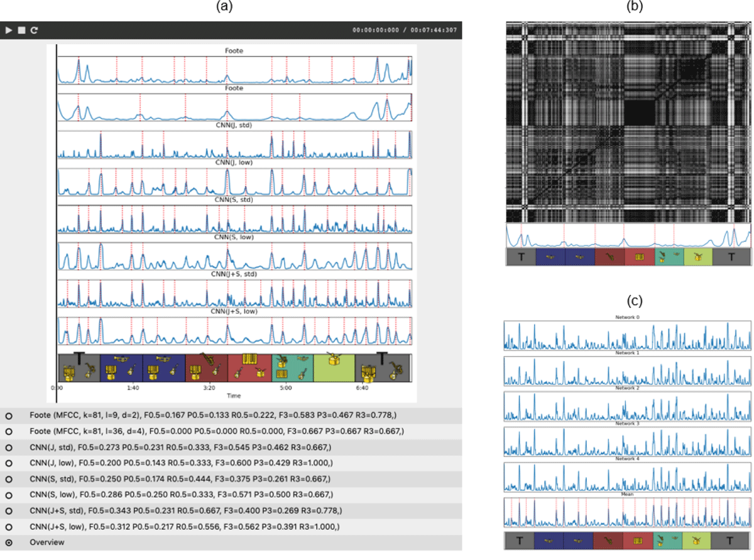The height and width of the screenshot is (560, 754).
Task: Click the Foote l=36 d=4 results text
Action: click(x=216, y=431)
